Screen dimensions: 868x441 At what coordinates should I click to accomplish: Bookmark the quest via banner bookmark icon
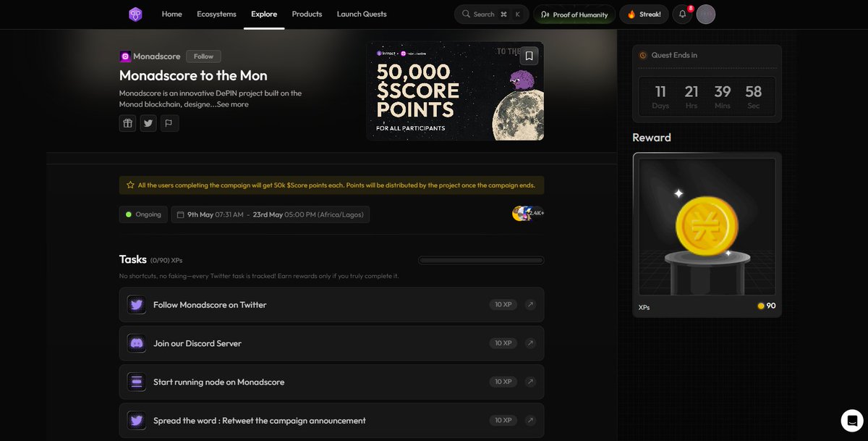529,56
